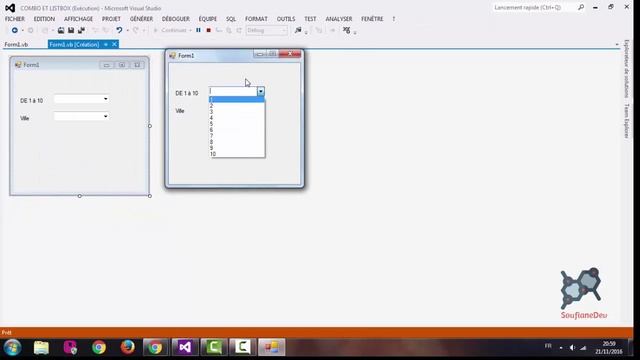Open the ANALYSER menu
The image size is (640, 360).
pyautogui.click(x=339, y=19)
